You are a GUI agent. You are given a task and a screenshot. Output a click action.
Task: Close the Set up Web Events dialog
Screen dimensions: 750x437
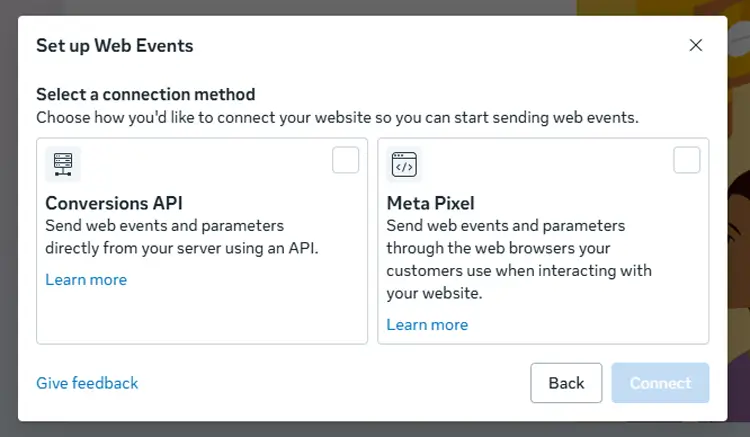click(x=695, y=45)
